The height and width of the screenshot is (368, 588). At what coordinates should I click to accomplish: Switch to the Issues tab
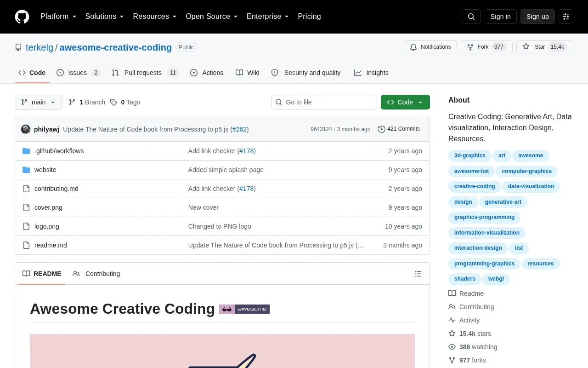tap(78, 73)
